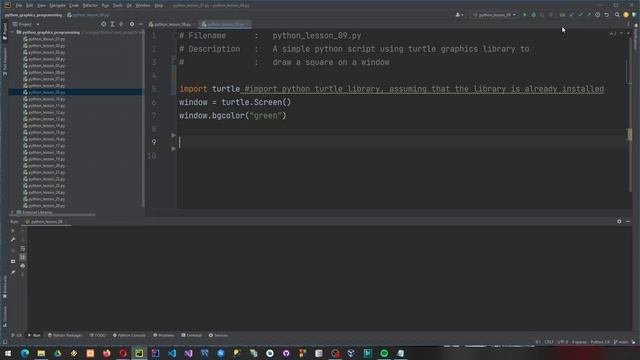Switch to python_lesson_08.py editor tab
The height and width of the screenshot is (360, 640).
[x=171, y=24]
